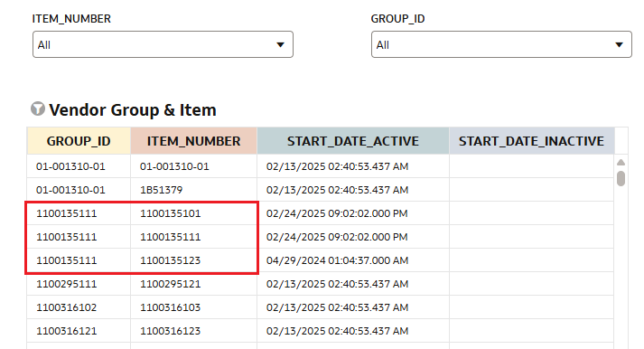Sort by the ITEM_NUMBER column header

coord(194,141)
